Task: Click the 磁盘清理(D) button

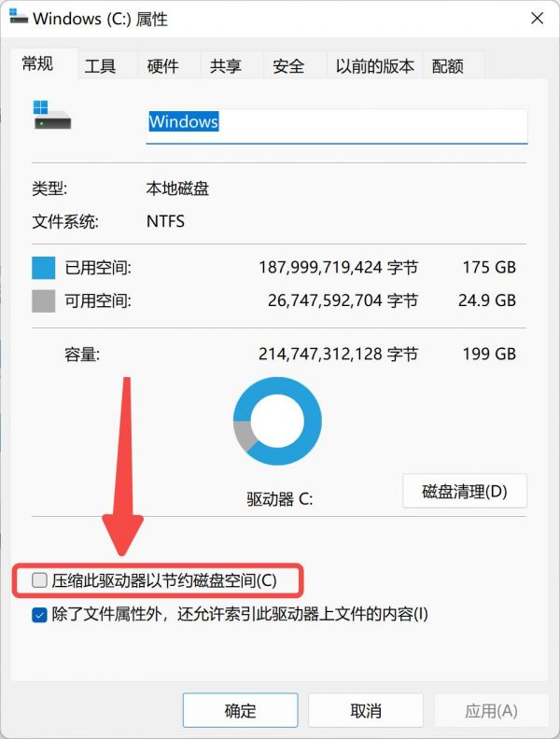Action: tap(465, 491)
